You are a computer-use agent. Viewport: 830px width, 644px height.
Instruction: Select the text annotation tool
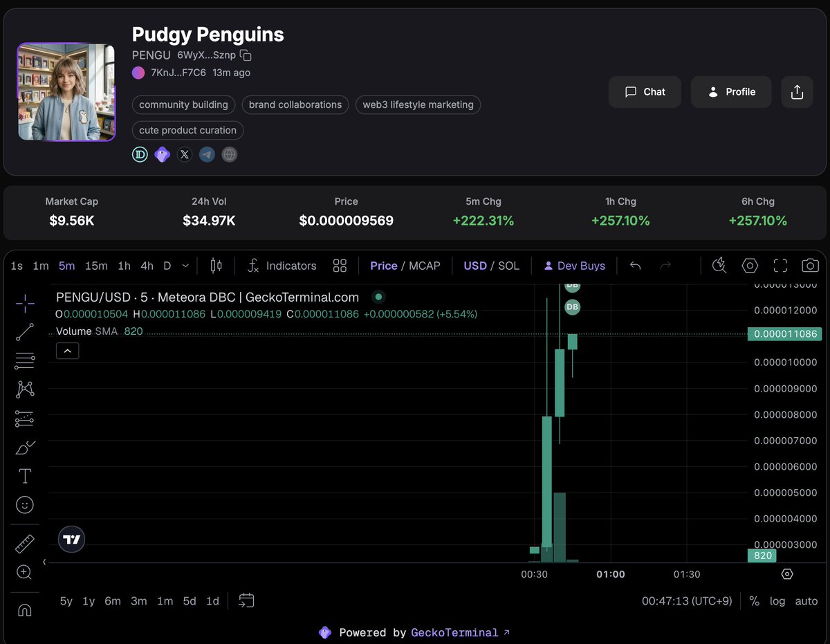pos(25,476)
